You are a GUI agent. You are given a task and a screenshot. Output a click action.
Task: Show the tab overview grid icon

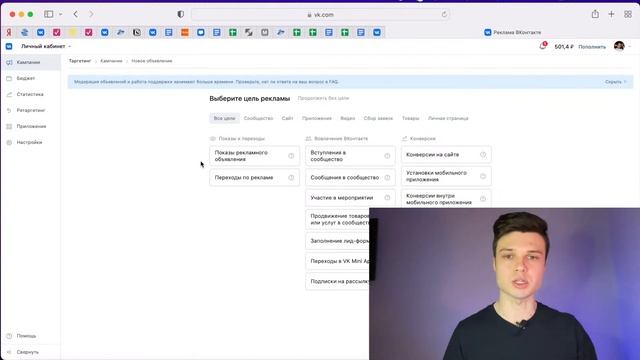(628, 14)
